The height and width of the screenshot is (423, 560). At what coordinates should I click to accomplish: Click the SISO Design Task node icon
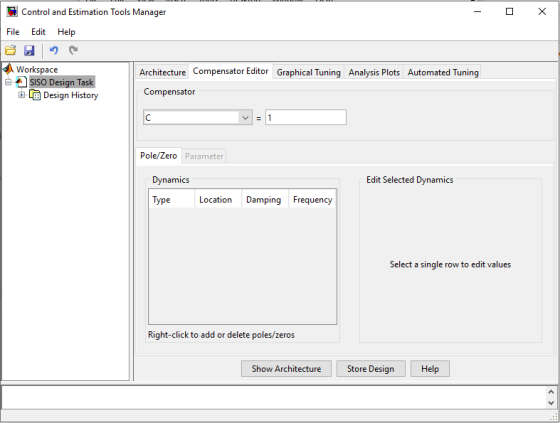point(21,82)
